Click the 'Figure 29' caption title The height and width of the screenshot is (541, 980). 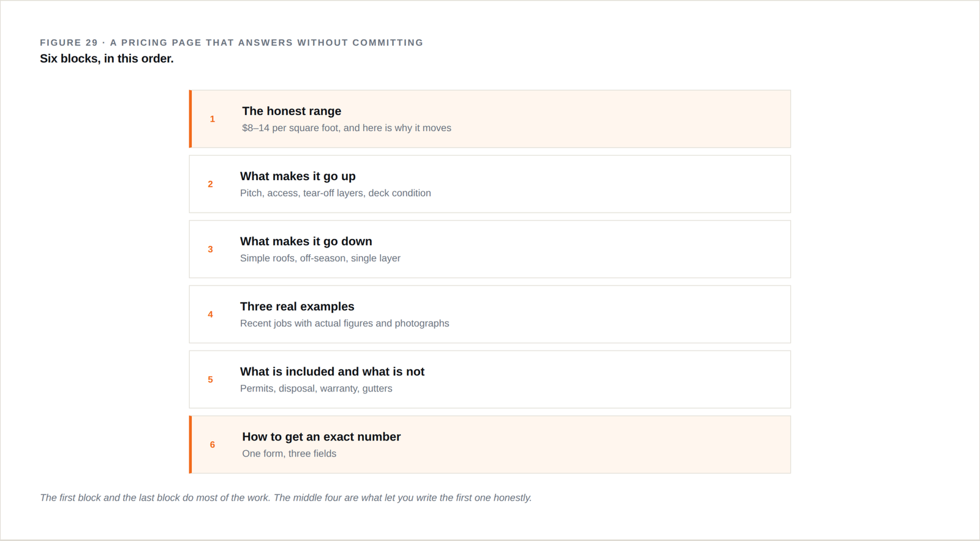click(232, 42)
